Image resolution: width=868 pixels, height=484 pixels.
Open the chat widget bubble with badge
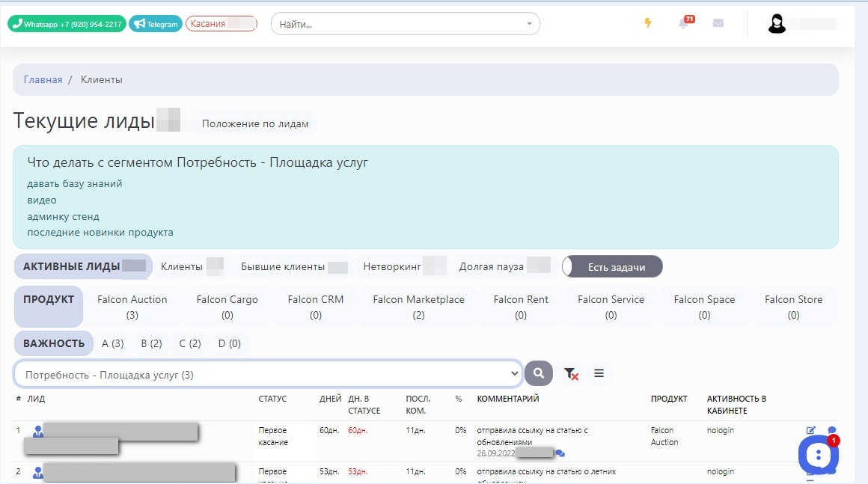pos(818,454)
